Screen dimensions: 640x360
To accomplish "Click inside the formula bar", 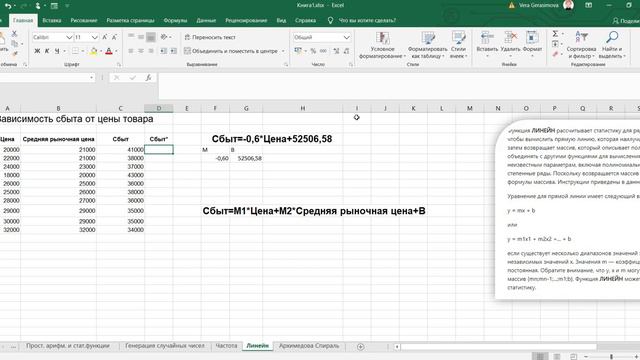I will (399, 86).
